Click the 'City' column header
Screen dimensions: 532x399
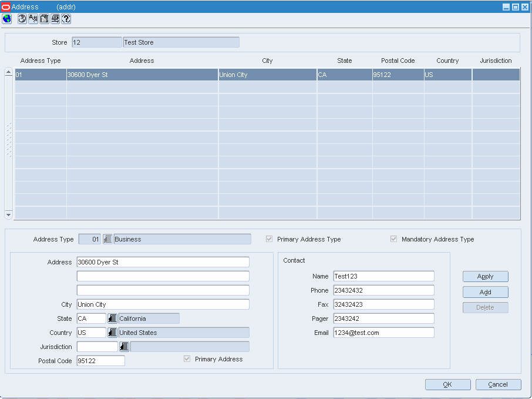coord(267,61)
